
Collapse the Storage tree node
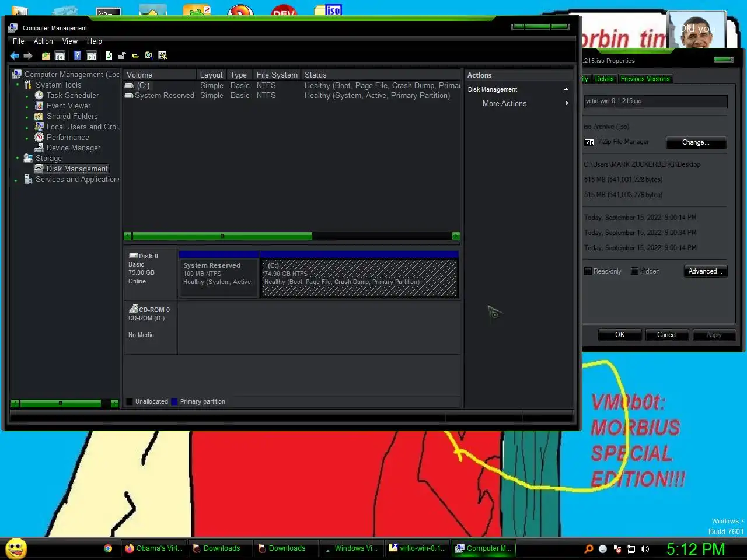18,159
